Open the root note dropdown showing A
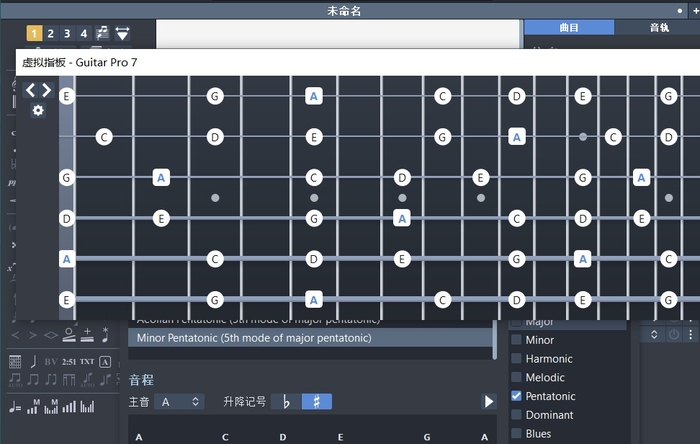700x444 pixels. [181, 401]
